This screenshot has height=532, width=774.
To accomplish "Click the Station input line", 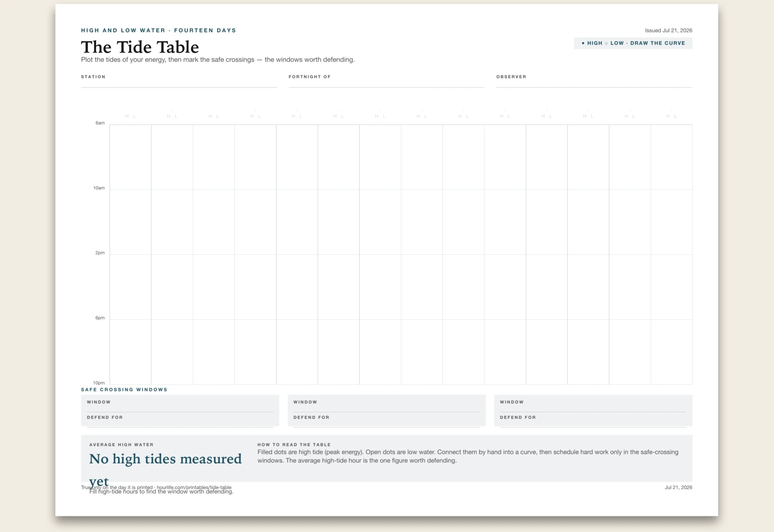I will click(179, 83).
